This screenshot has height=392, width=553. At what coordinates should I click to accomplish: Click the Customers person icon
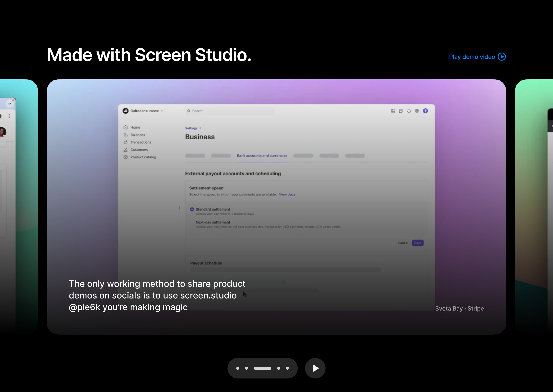coord(125,150)
